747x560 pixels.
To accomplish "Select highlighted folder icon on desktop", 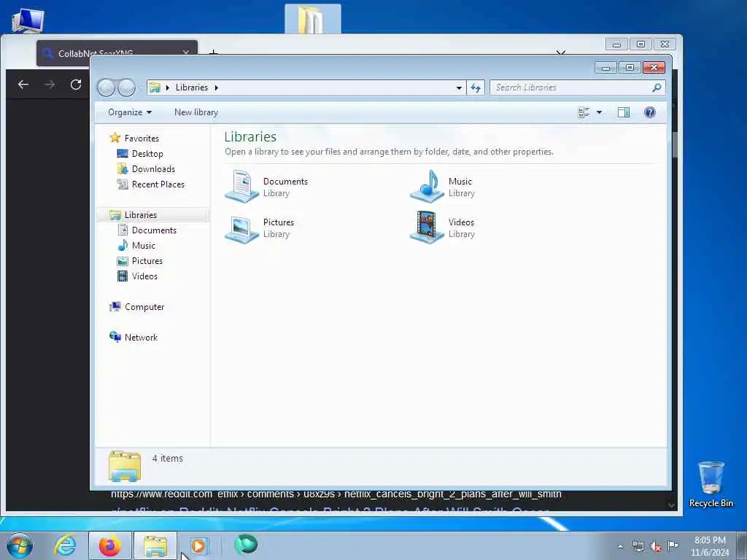I will point(312,19).
